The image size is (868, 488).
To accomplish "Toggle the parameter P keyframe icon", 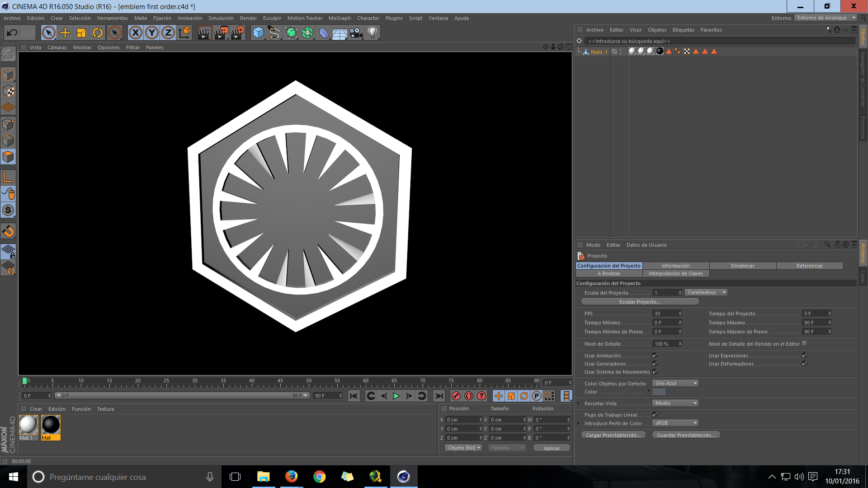I will click(537, 396).
